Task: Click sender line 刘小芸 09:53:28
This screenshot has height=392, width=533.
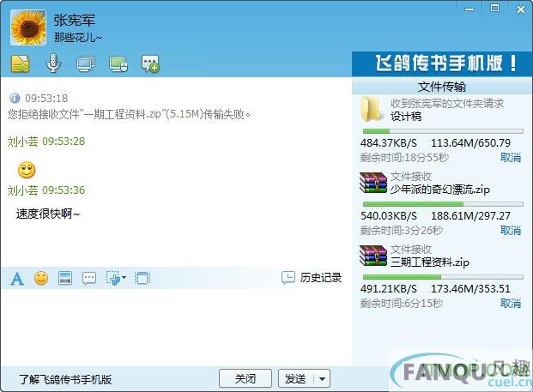Action: click(46, 142)
